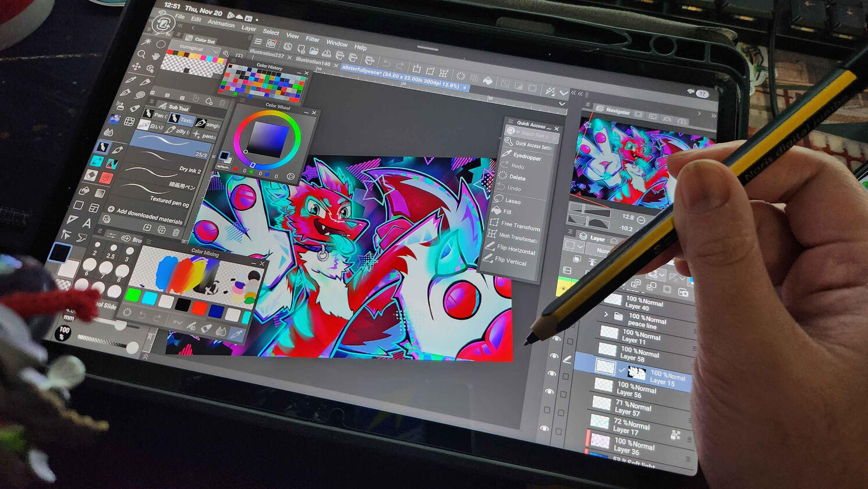Viewport: 868px width, 489px height.
Task: Select the Text tool 'A' icon
Action: 86,223
